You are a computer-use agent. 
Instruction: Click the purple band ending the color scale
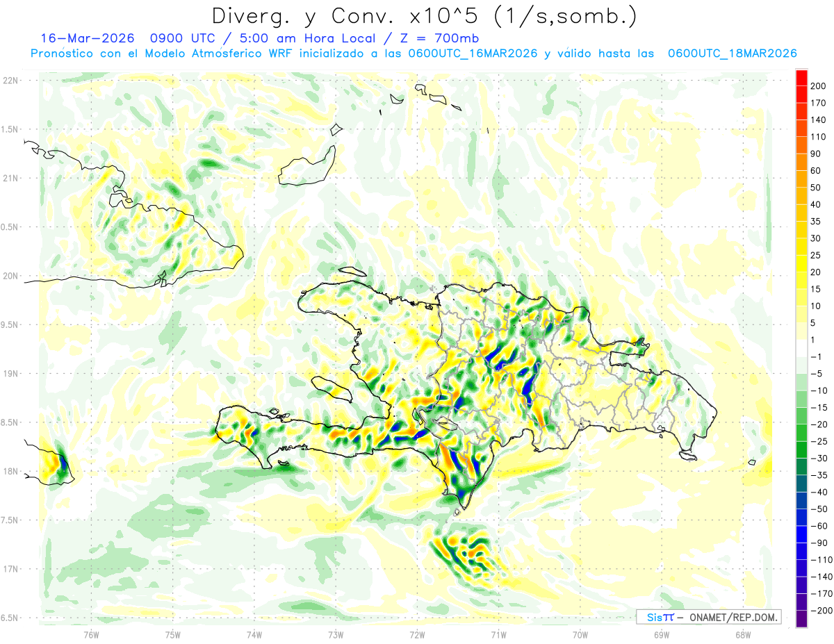(x=801, y=618)
